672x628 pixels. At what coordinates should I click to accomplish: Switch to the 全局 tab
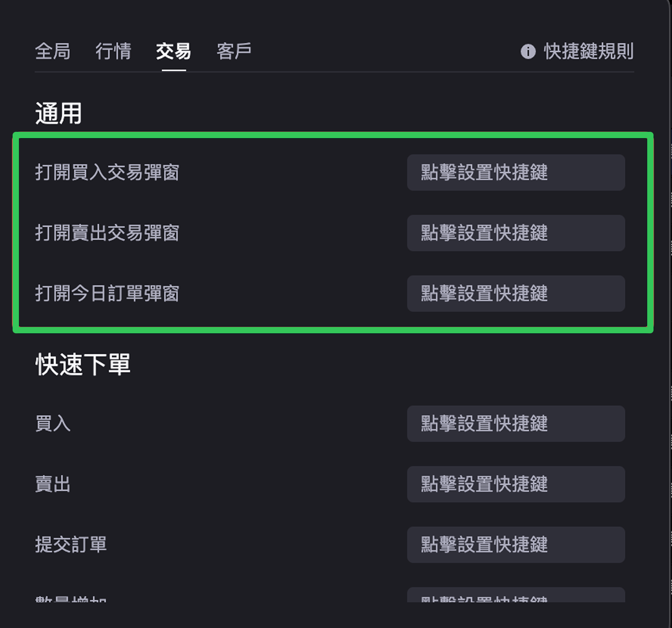(x=52, y=51)
